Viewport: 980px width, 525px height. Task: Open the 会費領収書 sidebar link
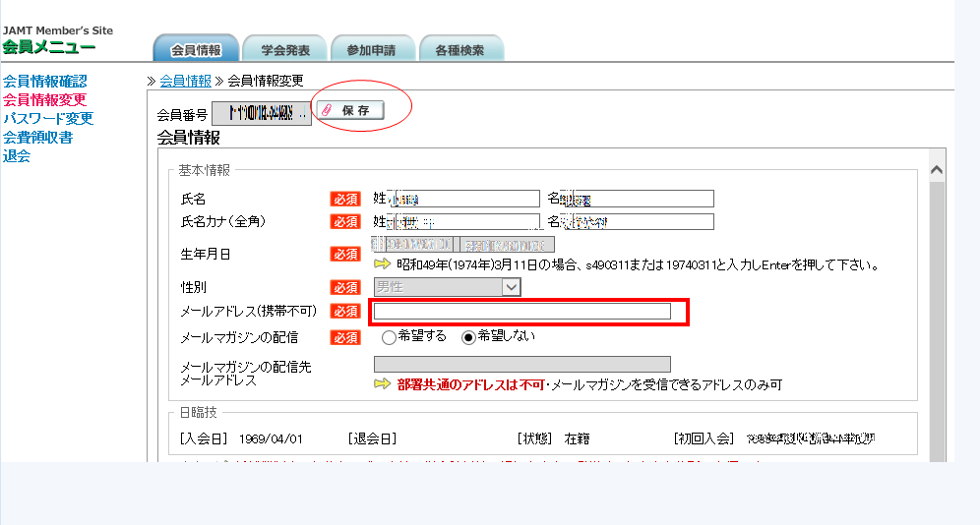[37, 137]
